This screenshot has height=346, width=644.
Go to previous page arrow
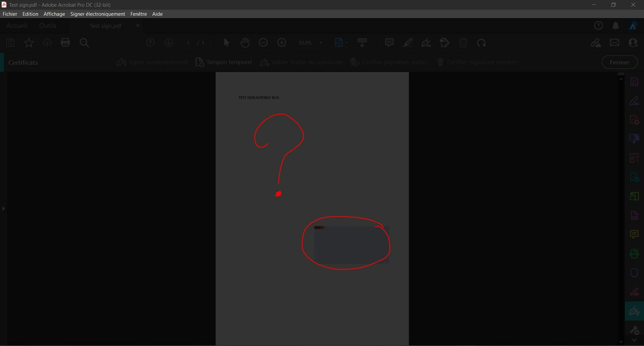[150, 43]
